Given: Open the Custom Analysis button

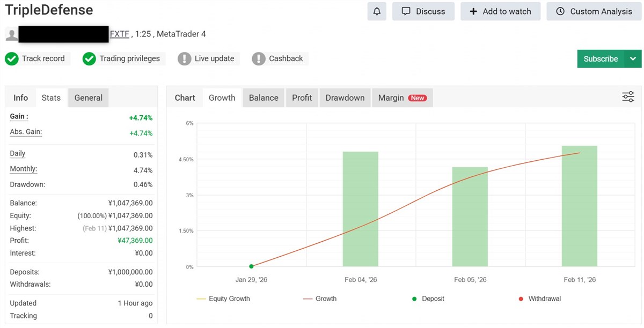Looking at the screenshot, I should [594, 11].
